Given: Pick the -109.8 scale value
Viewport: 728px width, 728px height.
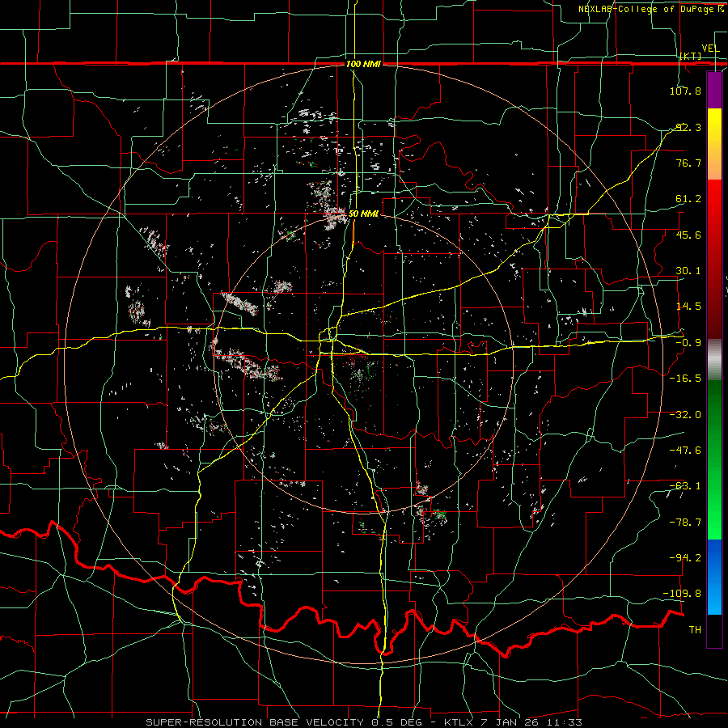Looking at the screenshot, I should coord(683,594).
